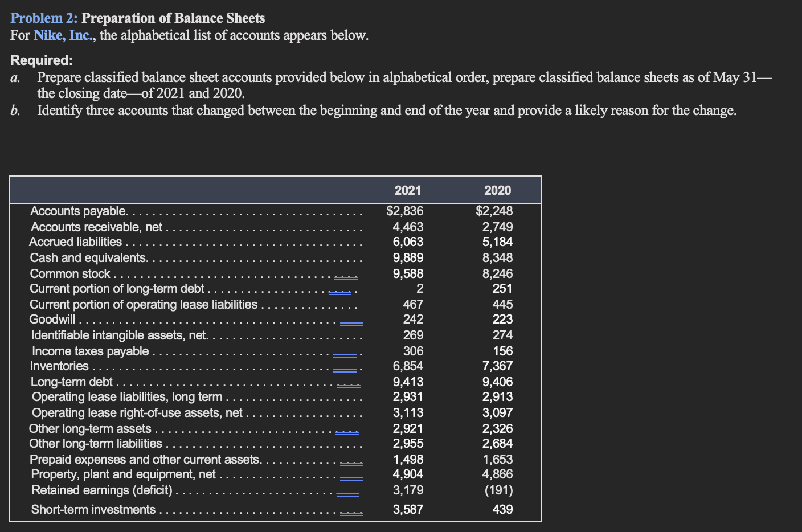
Task: Click the 'Accounts payable' row label
Action: tap(79, 211)
